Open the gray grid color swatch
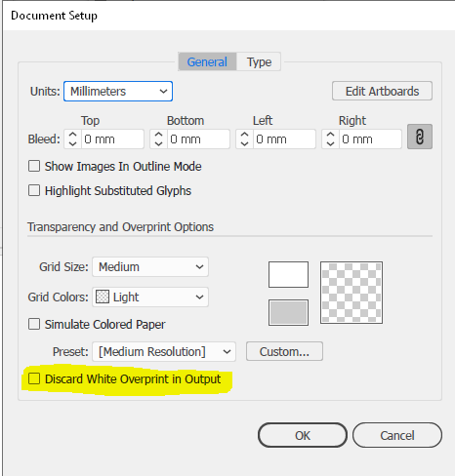The width and height of the screenshot is (455, 476). coord(288,312)
